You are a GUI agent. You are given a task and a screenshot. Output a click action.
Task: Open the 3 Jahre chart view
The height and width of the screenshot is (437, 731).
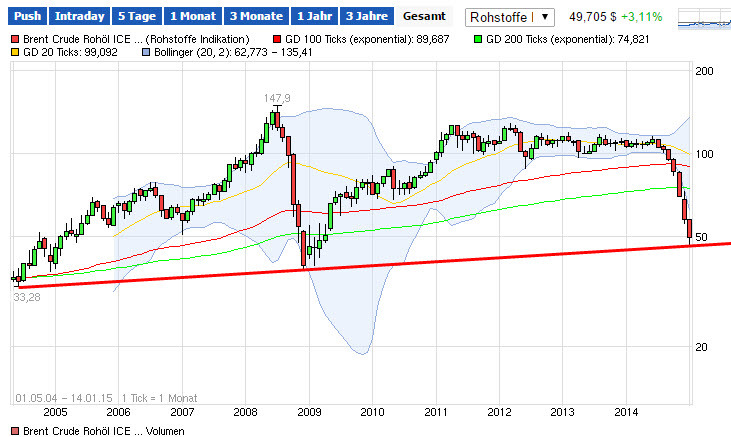pos(366,16)
